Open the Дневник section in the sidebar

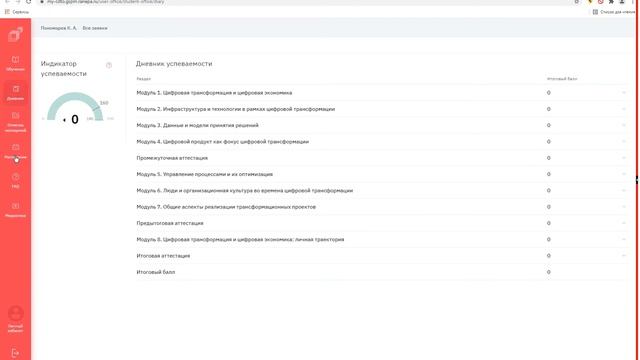(x=16, y=93)
